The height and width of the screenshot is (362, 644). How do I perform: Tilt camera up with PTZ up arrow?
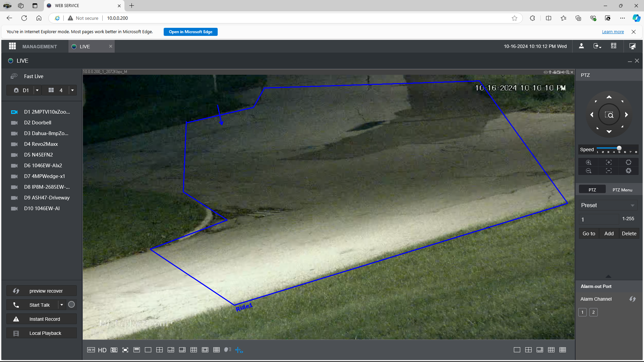(x=609, y=97)
